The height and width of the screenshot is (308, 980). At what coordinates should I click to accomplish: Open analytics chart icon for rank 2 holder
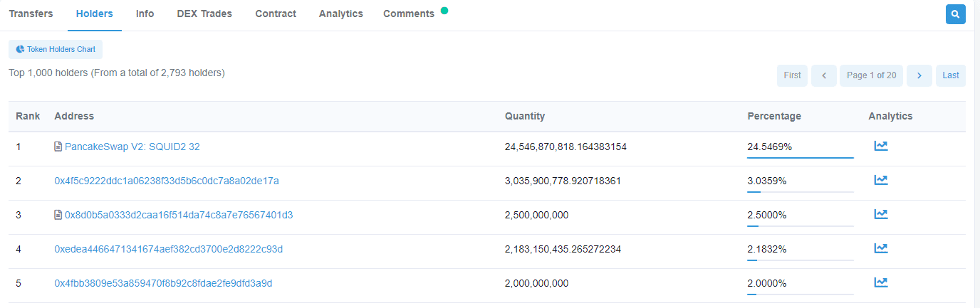[x=881, y=180]
